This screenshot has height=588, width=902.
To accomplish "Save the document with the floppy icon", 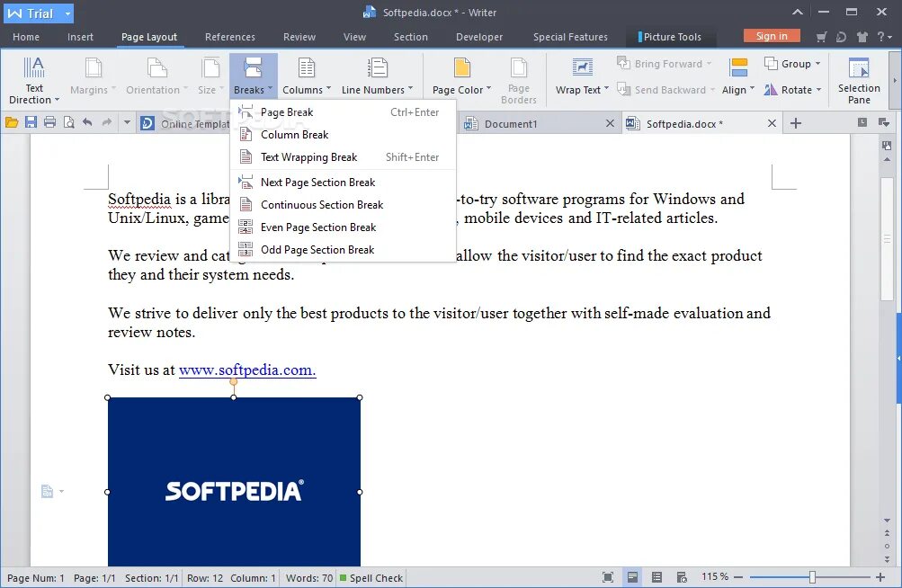I will click(31, 122).
